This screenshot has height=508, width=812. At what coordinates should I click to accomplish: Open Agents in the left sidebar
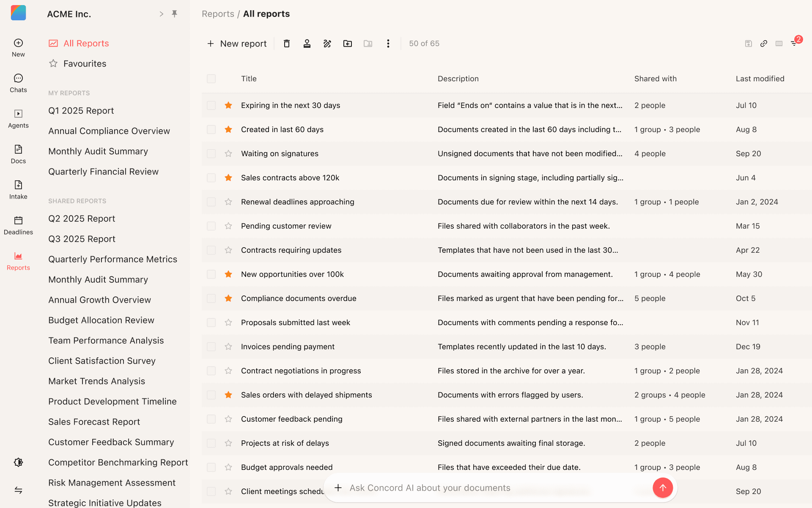tap(18, 119)
